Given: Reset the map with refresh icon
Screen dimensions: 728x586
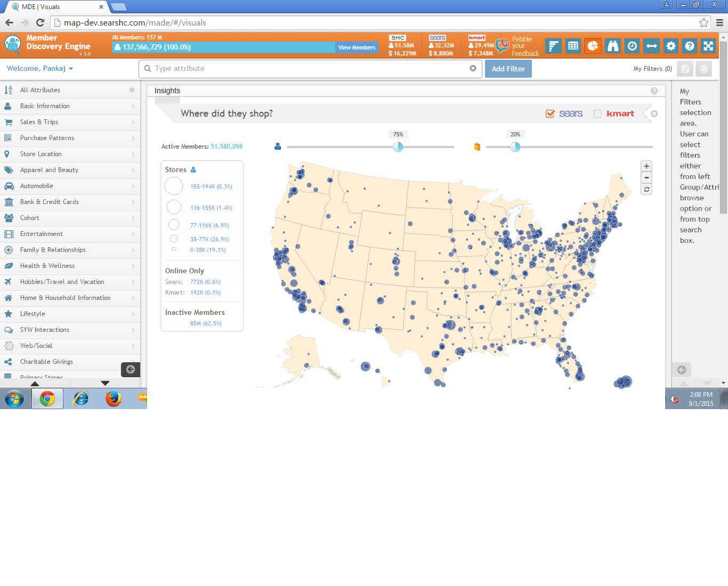Looking at the screenshot, I should (x=646, y=190).
